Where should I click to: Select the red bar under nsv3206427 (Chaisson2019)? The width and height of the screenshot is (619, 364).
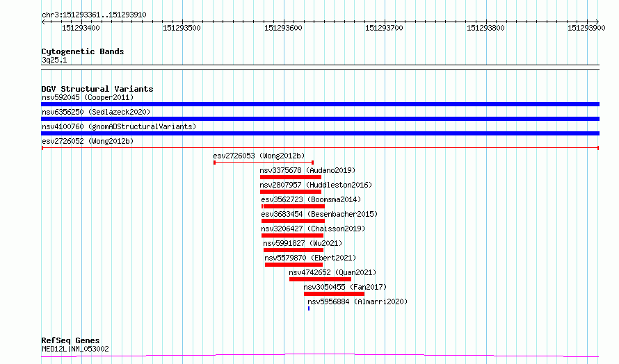point(292,235)
